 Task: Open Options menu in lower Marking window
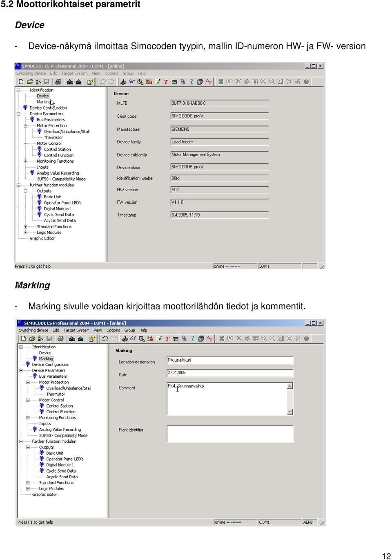113,330
